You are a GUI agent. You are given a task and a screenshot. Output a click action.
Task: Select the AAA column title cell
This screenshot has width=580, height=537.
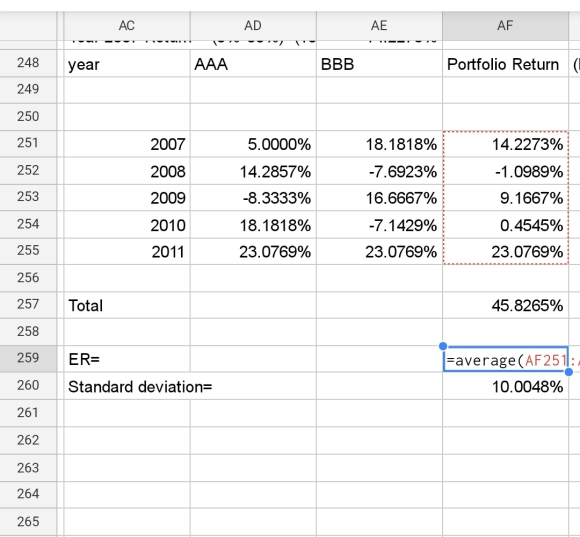253,64
